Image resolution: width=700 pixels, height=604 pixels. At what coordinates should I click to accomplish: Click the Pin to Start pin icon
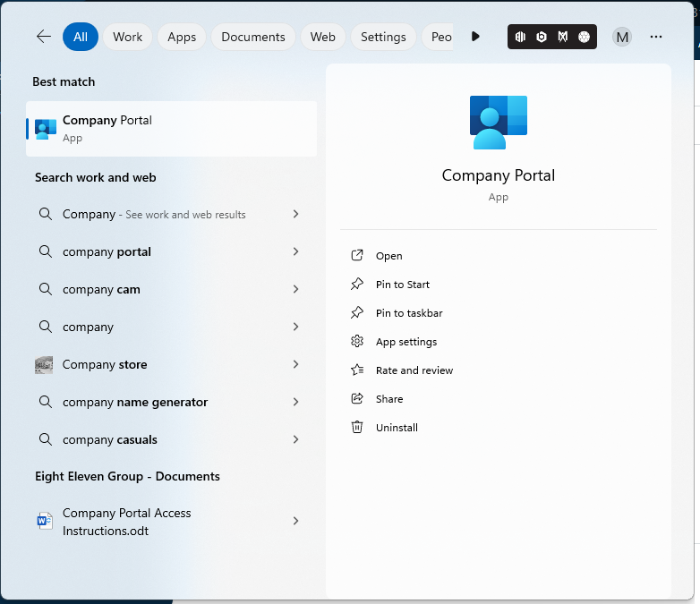[357, 284]
